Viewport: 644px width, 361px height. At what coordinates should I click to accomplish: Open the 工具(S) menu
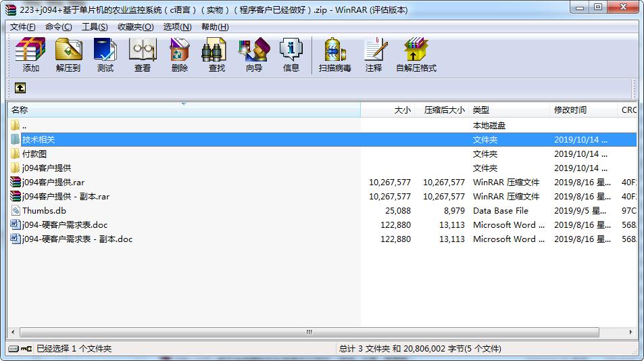coord(95,26)
